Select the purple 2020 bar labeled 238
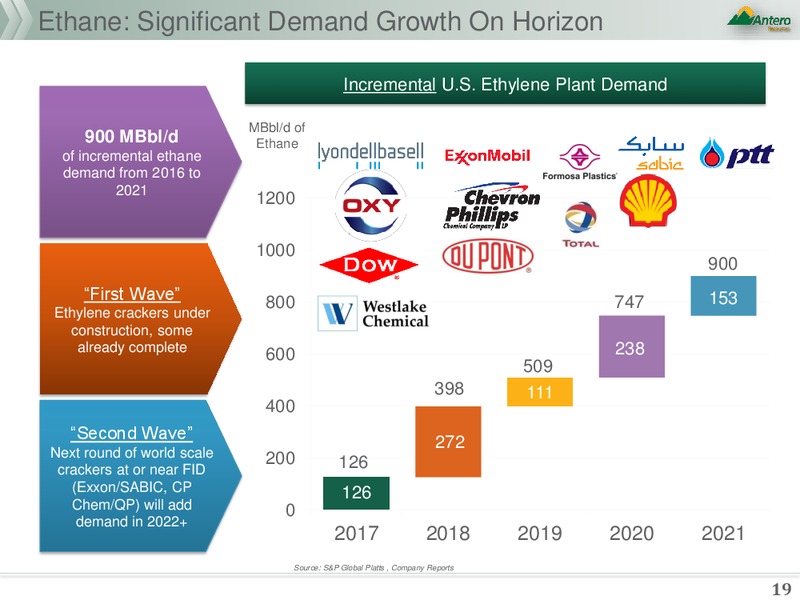 632,346
